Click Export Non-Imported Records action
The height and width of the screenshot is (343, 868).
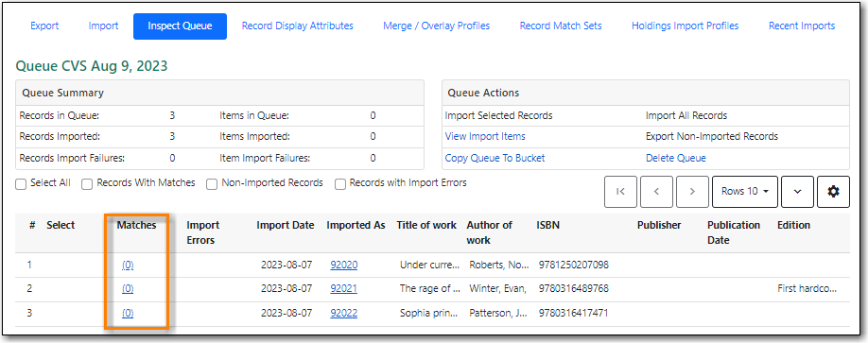pyautogui.click(x=712, y=136)
